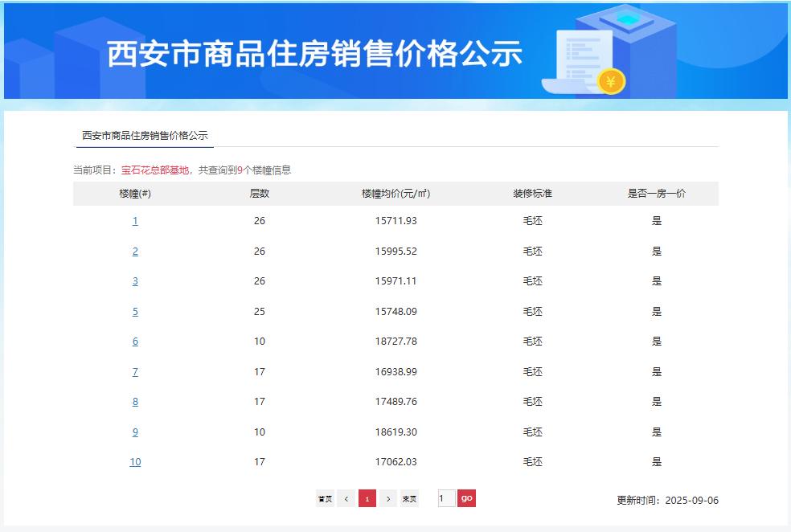Open building 1 link

[135, 221]
